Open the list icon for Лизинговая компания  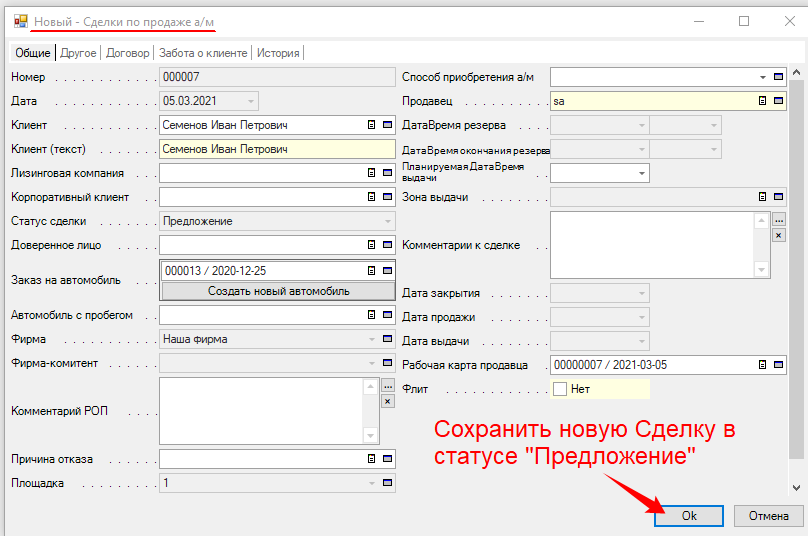(372, 173)
